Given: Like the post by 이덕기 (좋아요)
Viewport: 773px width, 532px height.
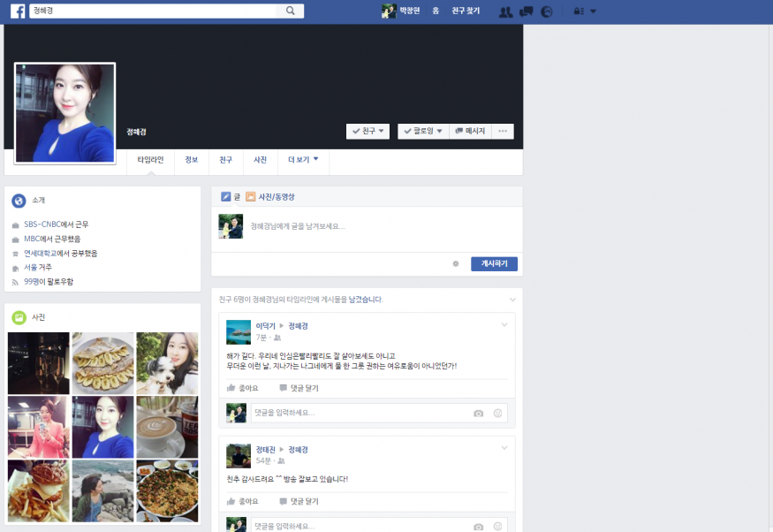Looking at the screenshot, I should 243,388.
